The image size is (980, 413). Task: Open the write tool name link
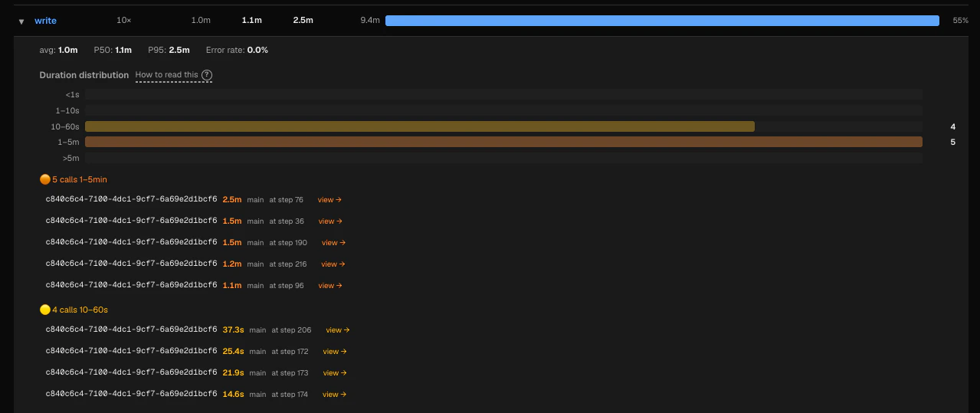click(x=45, y=21)
